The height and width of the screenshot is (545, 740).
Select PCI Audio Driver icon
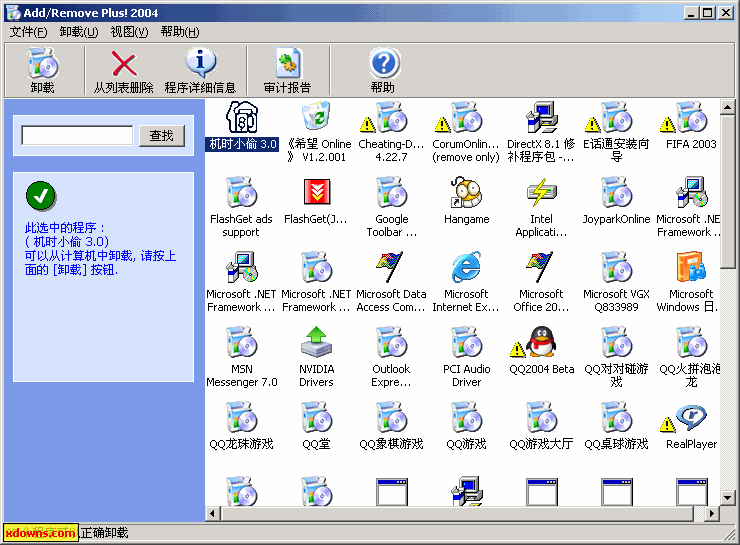click(466, 342)
